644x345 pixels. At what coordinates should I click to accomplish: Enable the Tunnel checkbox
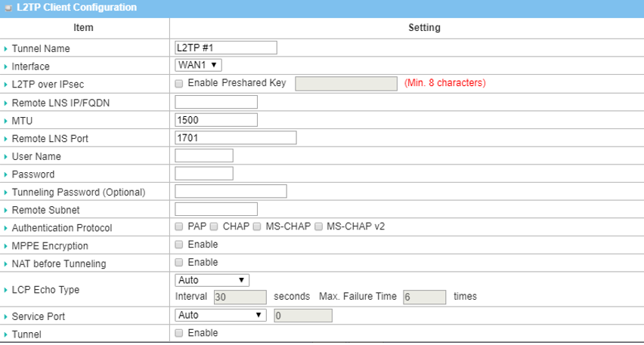(x=179, y=333)
